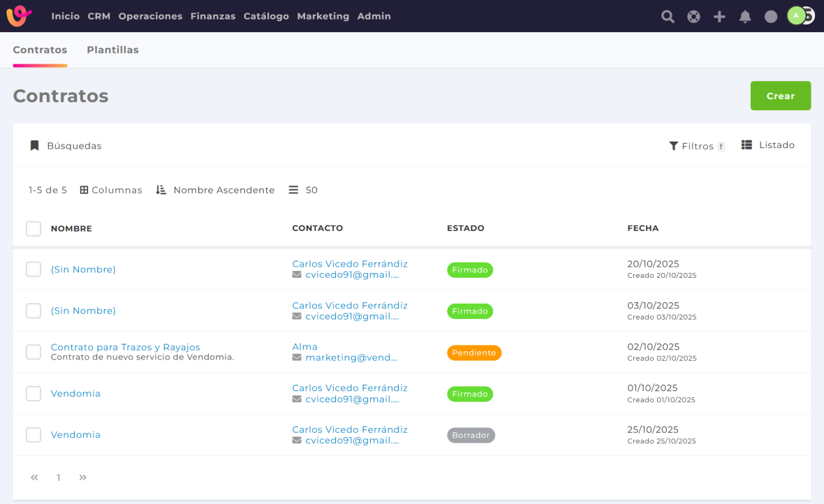824x504 pixels.
Task: Check the Contrato para Trazos y Rayajos row
Action: (34, 353)
